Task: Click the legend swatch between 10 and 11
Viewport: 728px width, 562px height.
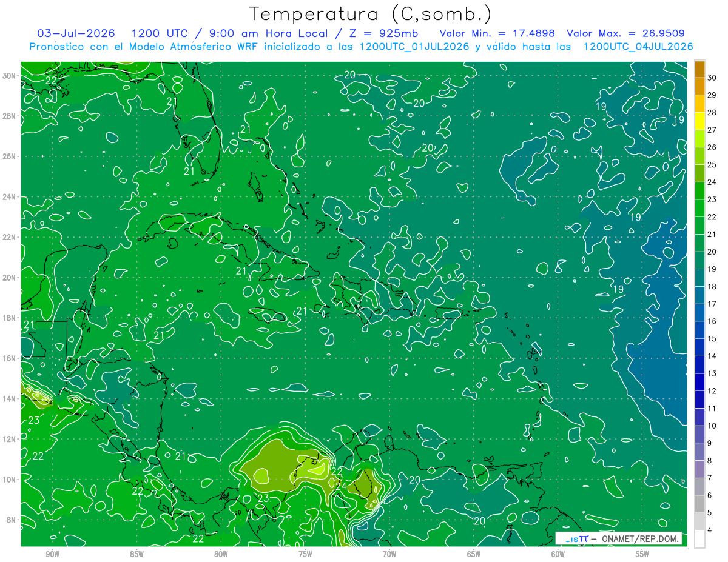Action: (699, 417)
